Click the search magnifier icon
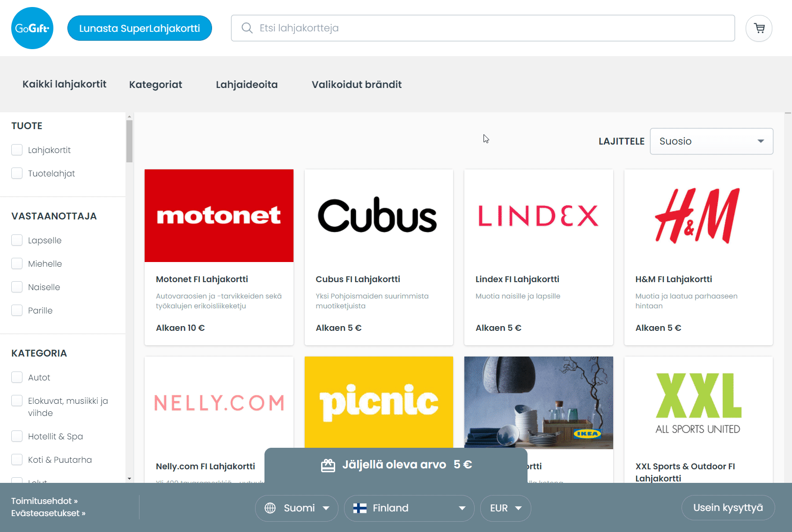This screenshot has width=792, height=532. point(247,28)
